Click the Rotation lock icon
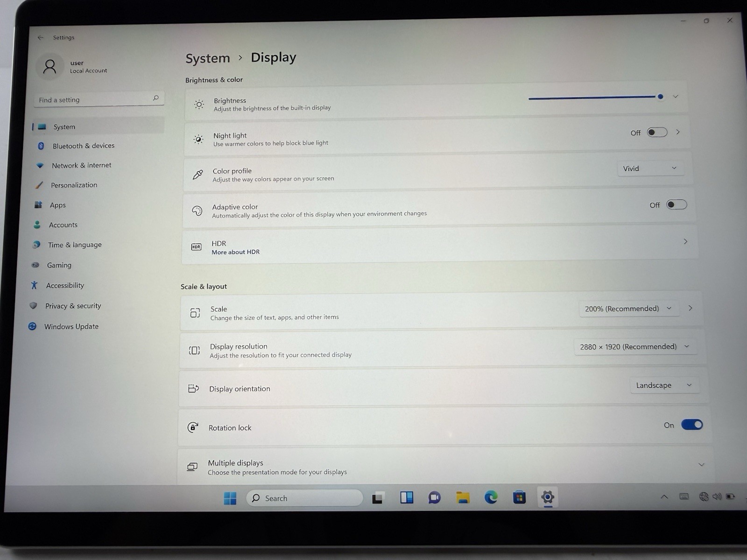747x560 pixels. point(193,427)
